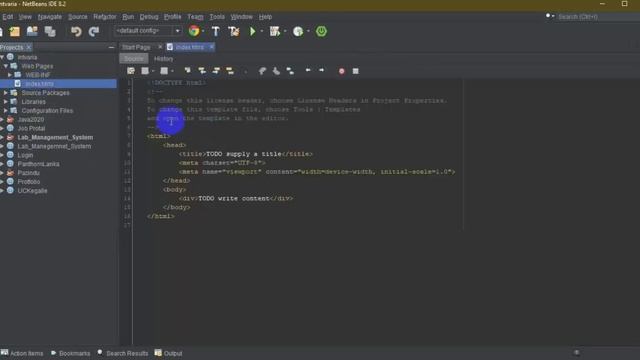Click the Shift Line Right icon
This screenshot has height=360, width=640.
click(x=322, y=71)
